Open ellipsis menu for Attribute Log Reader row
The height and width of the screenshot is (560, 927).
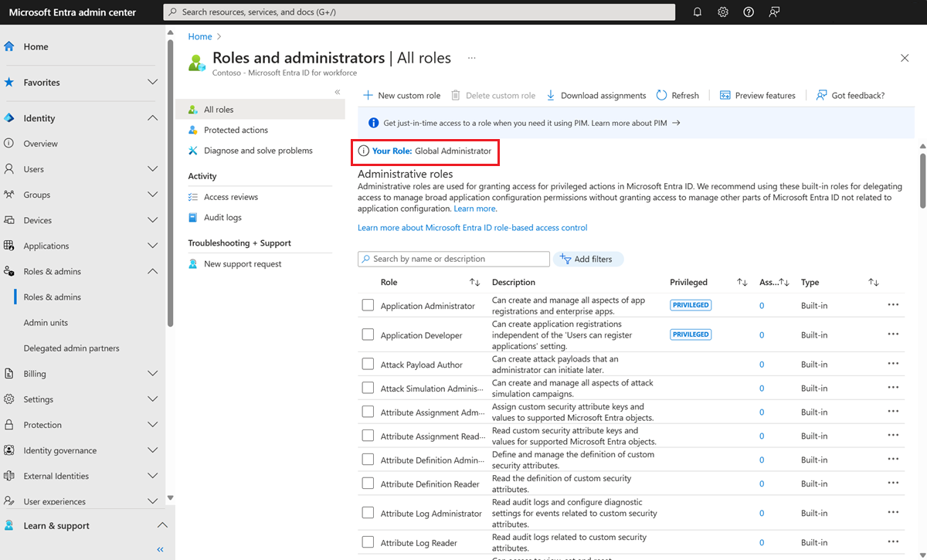pos(893,542)
